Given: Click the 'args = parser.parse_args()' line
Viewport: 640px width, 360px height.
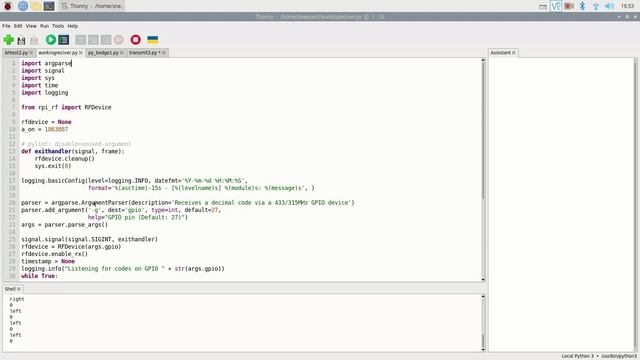Looking at the screenshot, I should coord(64,224).
